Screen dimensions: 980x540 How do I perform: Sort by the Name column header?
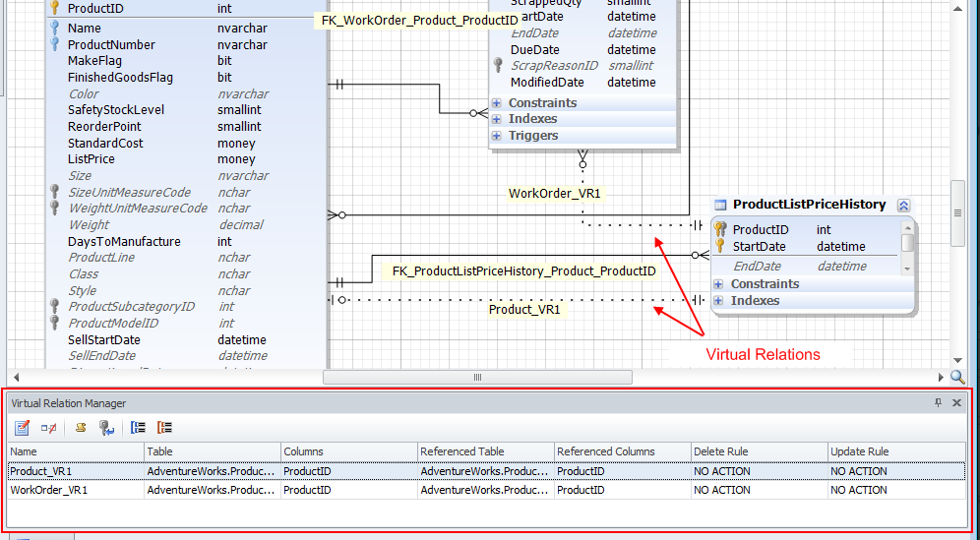point(76,451)
